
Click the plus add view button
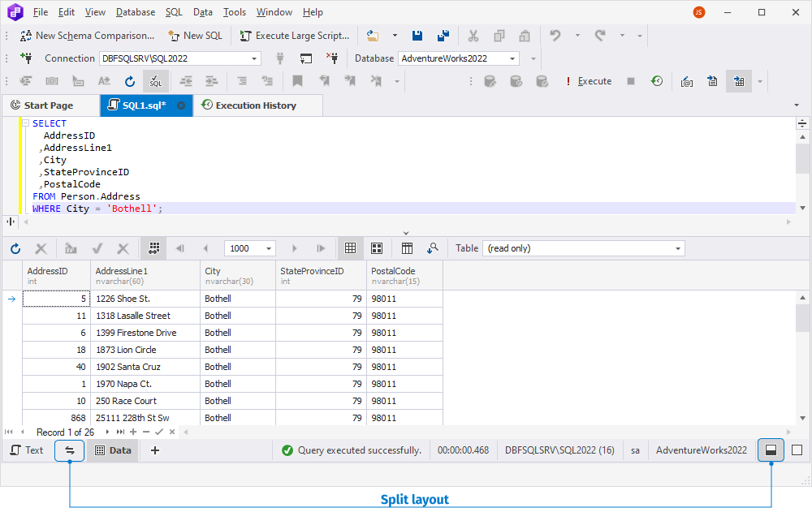155,450
